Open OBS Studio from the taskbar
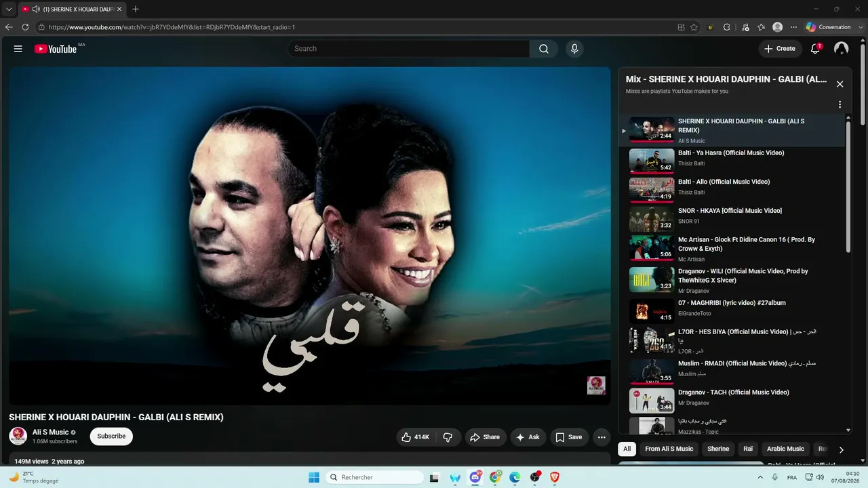The height and width of the screenshot is (488, 868). coord(535,477)
